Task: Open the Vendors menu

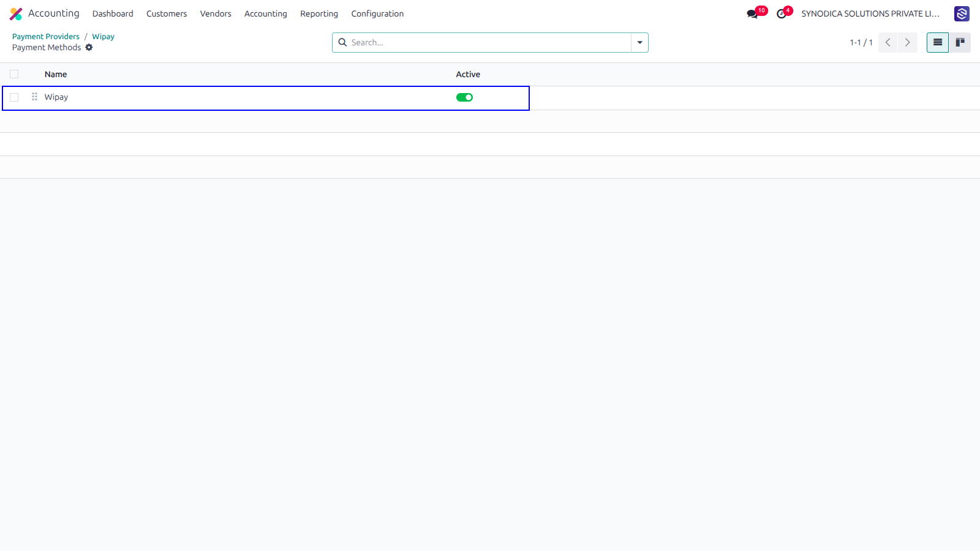Action: pos(216,13)
